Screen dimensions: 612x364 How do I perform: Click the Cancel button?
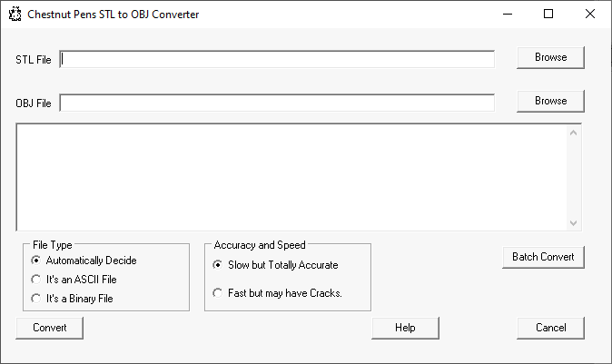coord(551,328)
